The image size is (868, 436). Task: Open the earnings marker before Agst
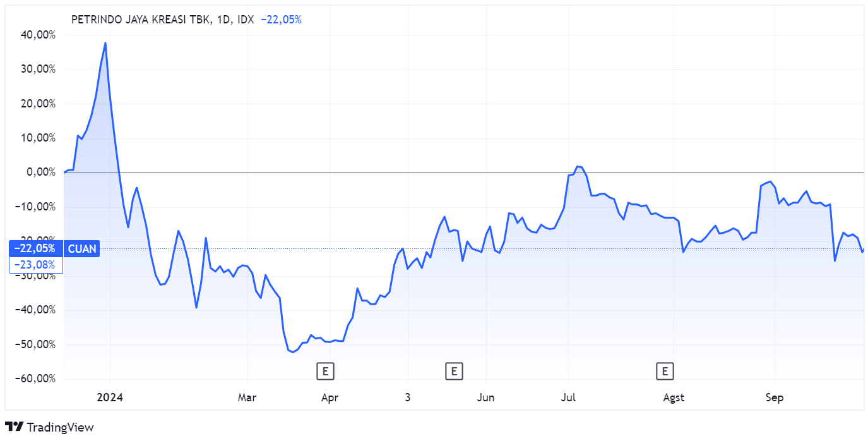pos(665,371)
